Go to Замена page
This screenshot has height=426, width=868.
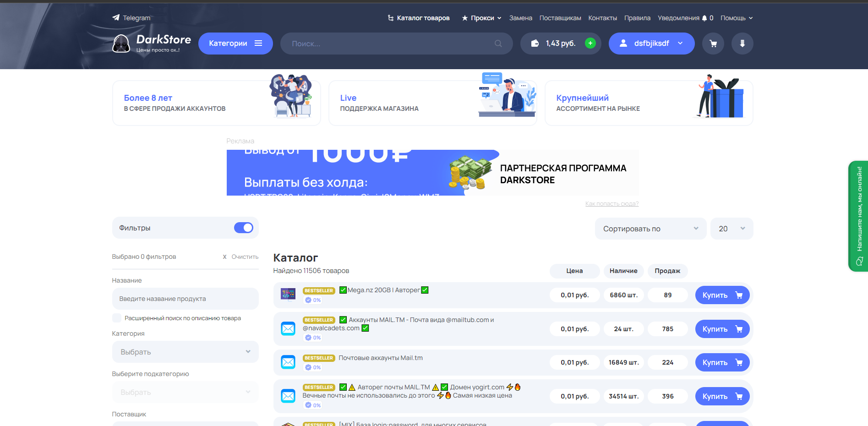521,18
